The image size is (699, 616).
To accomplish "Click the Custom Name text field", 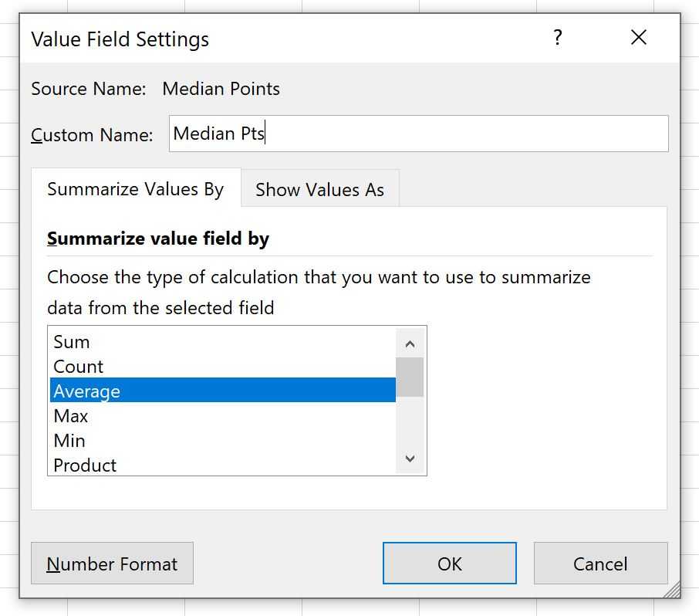I will [418, 134].
